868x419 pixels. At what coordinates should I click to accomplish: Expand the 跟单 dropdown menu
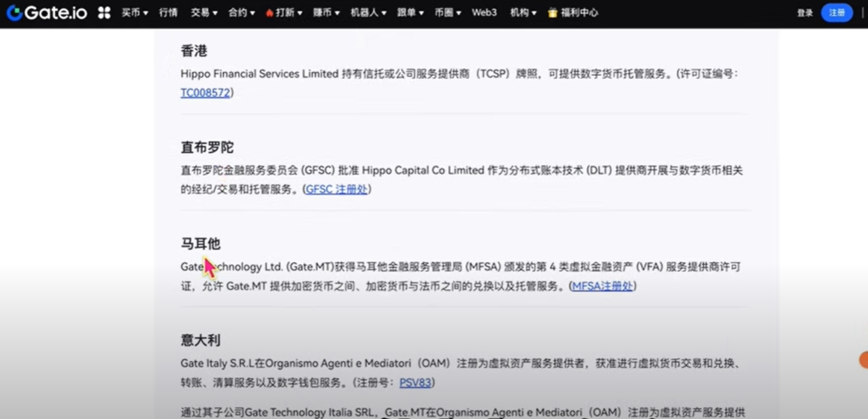tap(410, 13)
